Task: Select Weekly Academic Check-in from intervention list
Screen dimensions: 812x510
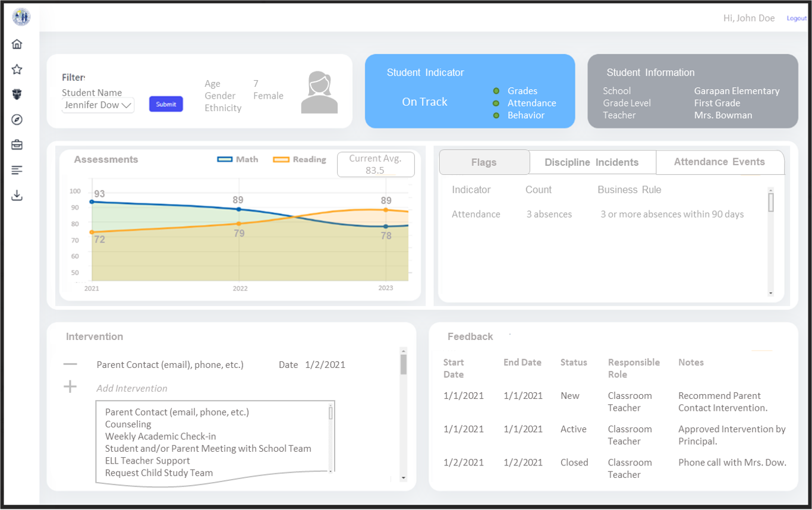Action: click(x=156, y=436)
